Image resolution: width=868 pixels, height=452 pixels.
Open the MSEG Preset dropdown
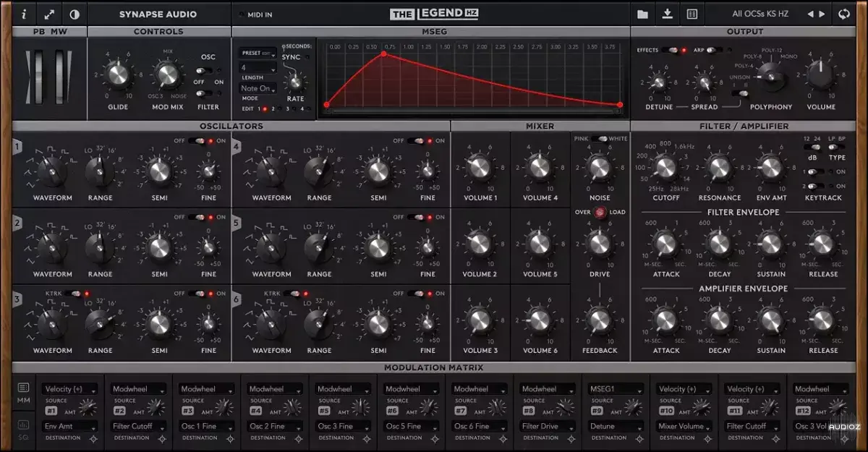(258, 53)
